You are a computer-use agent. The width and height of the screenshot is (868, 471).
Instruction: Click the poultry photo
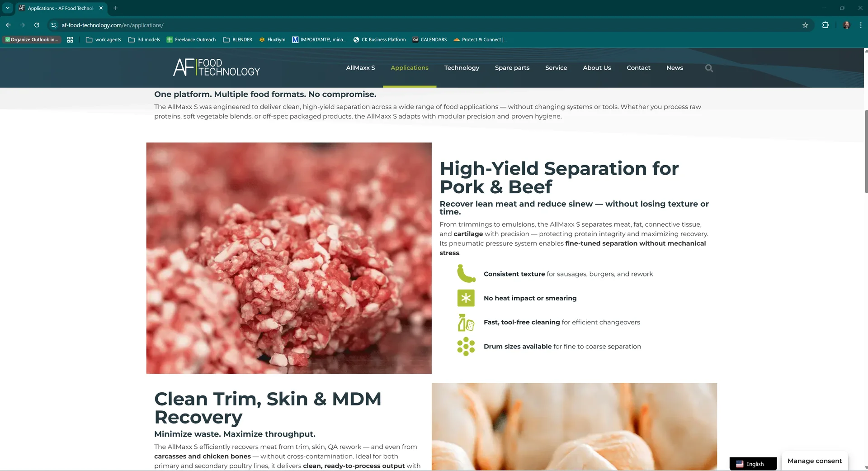574,427
